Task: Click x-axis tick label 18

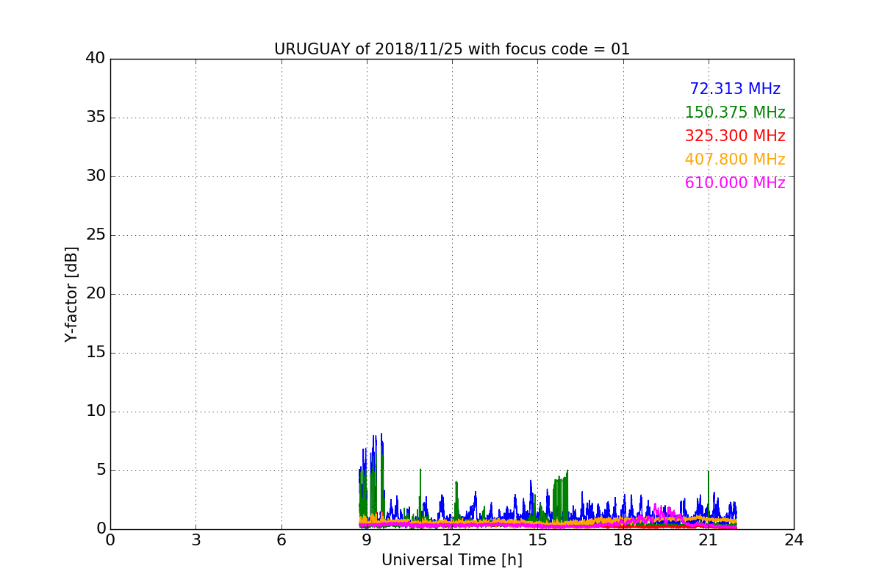Action: pyautogui.click(x=623, y=540)
